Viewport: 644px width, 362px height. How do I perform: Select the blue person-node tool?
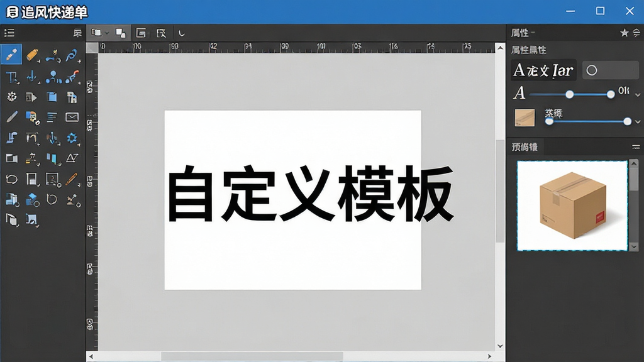tap(53, 77)
